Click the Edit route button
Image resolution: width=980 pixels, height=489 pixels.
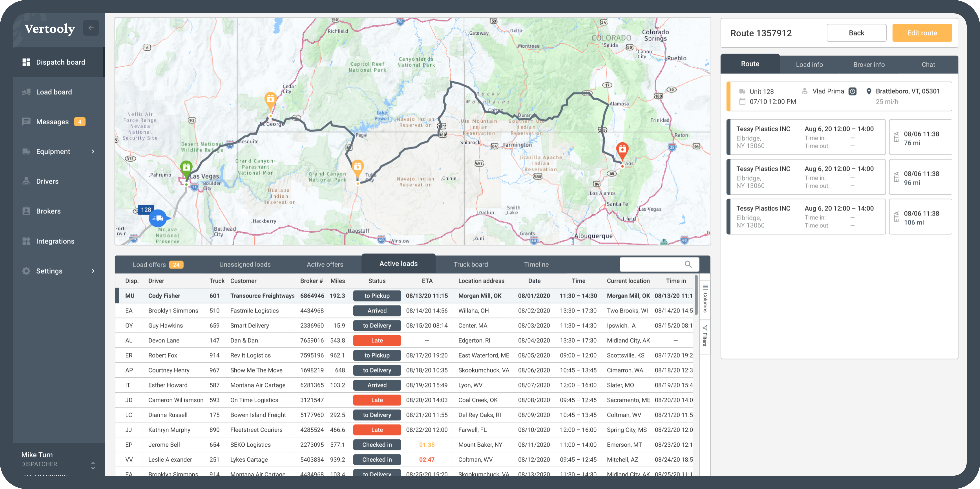(922, 33)
